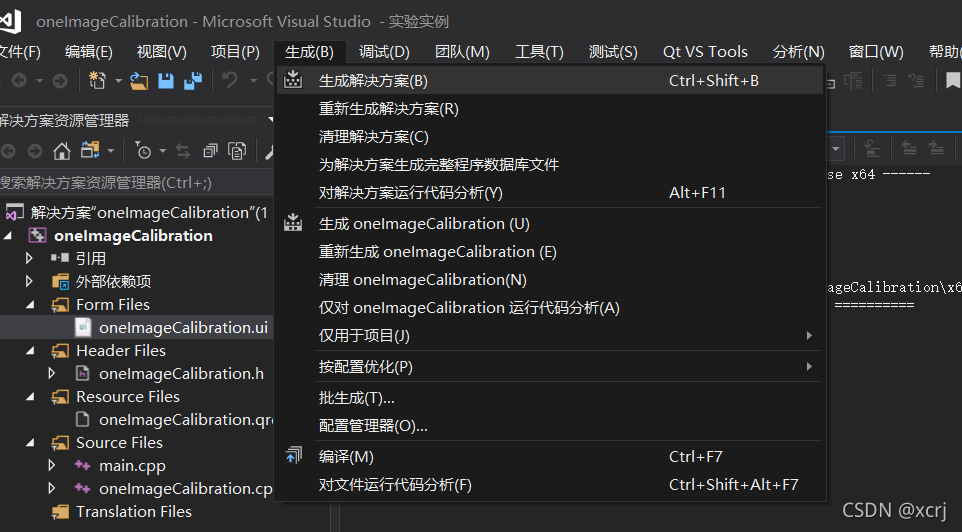Click Collapse All icon in Solution Explorer
Viewport: 962px width, 532px height.
pyautogui.click(x=210, y=150)
